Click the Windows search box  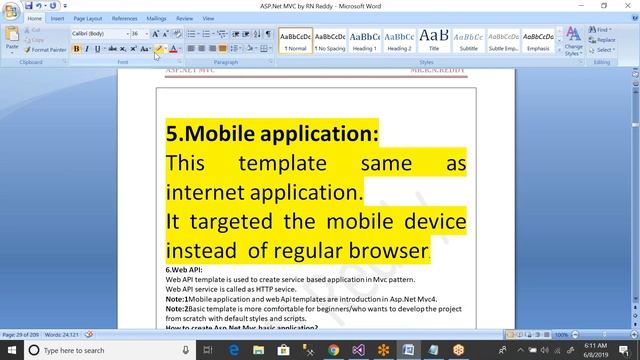coord(110,350)
